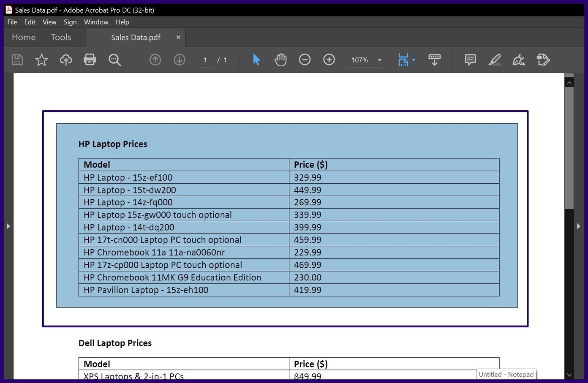
Task: Print the document using printer icon
Action: coord(90,60)
